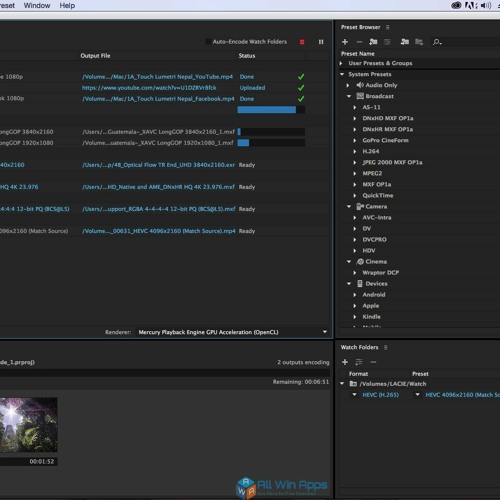The width and height of the screenshot is (500, 500).
Task: Click green checkmark on Facebook.mp4 row
Action: click(301, 99)
